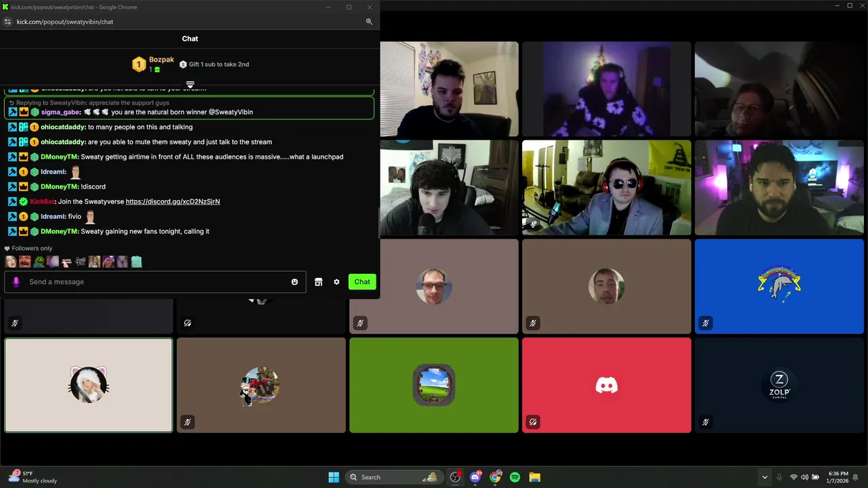Click the "!discord" chat message
868x488 pixels.
click(x=93, y=187)
